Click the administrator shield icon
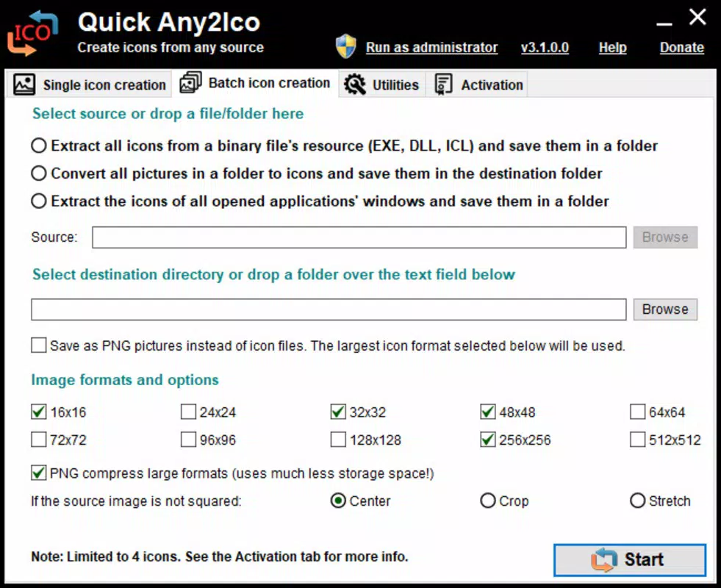Image resolution: width=721 pixels, height=588 pixels. pyautogui.click(x=345, y=46)
